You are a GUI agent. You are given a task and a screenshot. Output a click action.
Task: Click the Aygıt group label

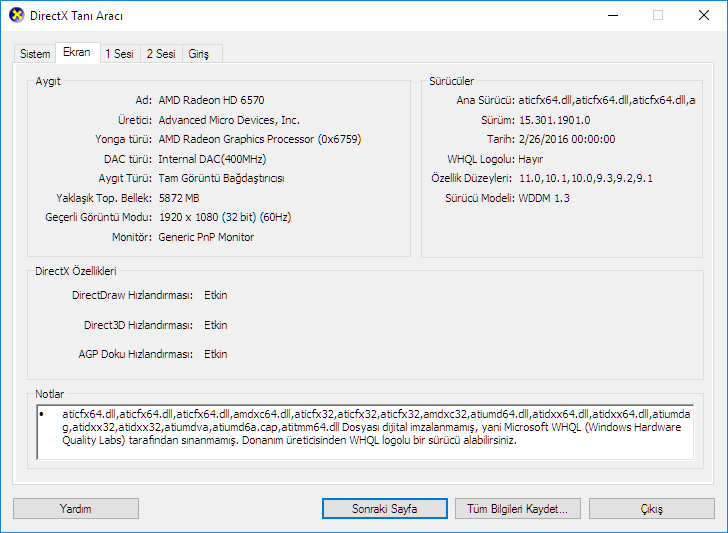coord(48,81)
